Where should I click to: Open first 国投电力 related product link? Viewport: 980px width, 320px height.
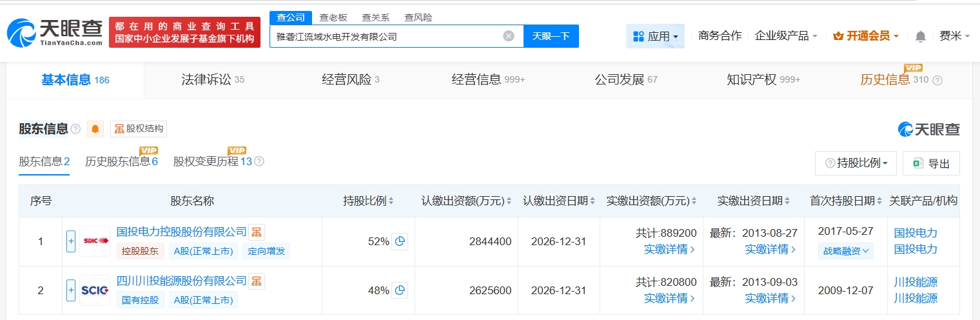[916, 233]
